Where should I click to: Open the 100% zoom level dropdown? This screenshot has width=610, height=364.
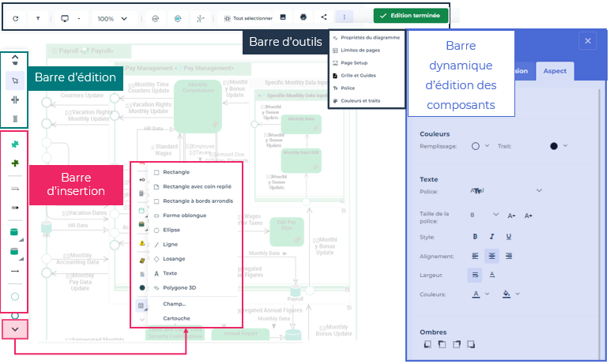pos(111,17)
